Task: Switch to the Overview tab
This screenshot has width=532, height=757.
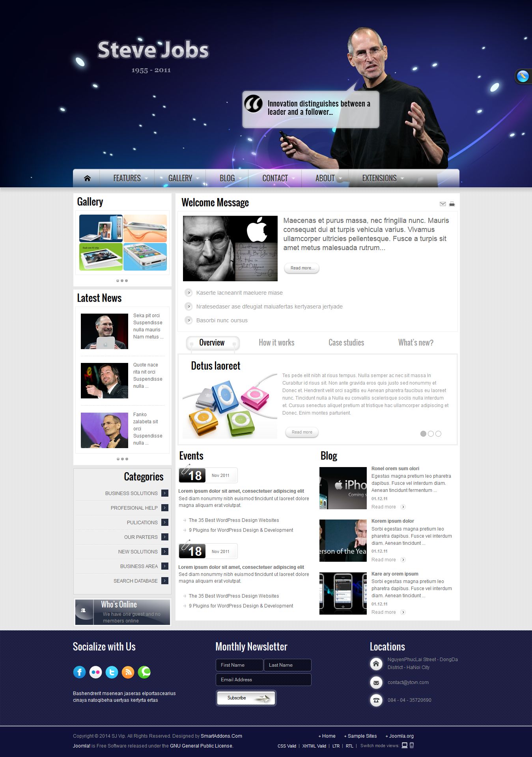Action: click(212, 342)
